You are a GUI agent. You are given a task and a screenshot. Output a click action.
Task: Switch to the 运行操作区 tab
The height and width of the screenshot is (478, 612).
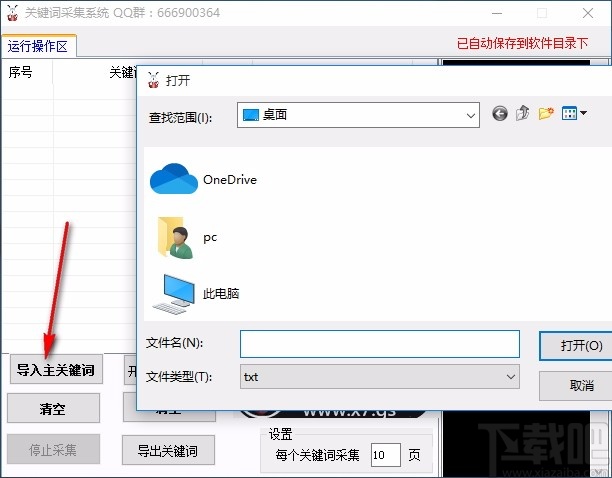pos(38,46)
